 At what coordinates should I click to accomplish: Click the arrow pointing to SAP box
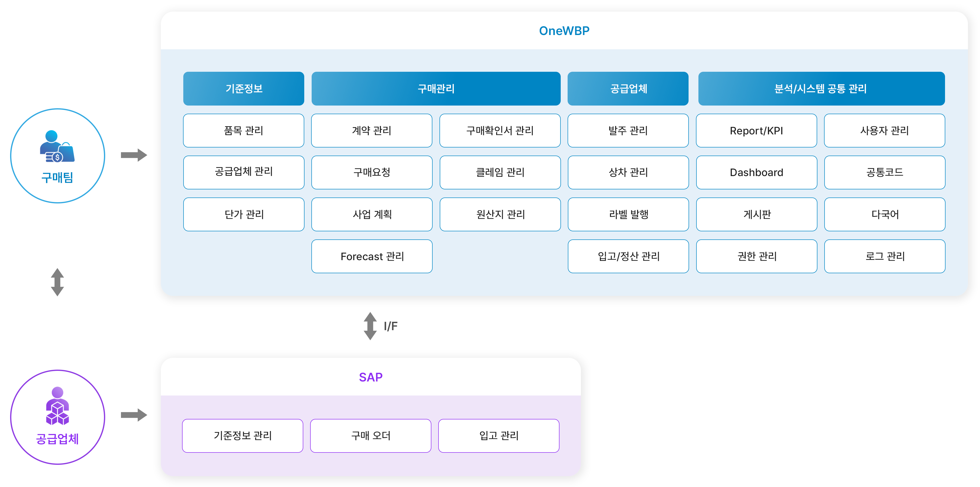[134, 415]
